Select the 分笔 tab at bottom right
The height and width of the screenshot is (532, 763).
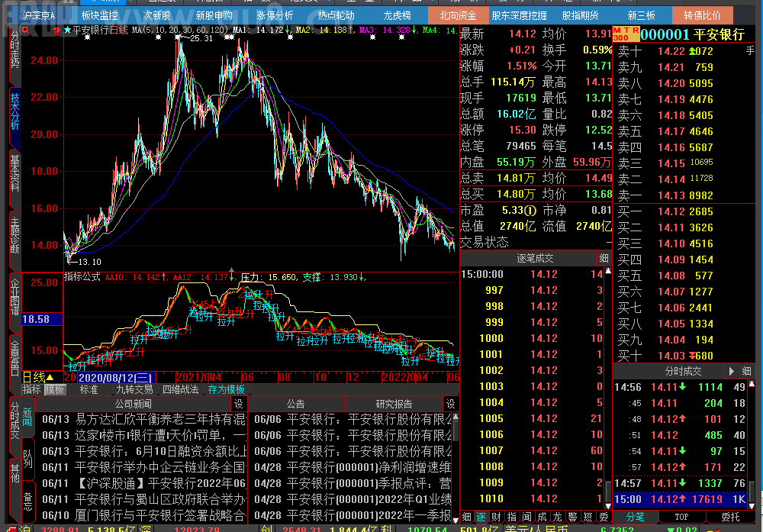tap(635, 517)
